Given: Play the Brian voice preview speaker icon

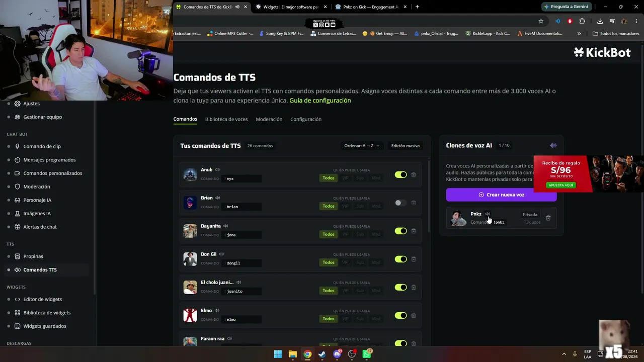Looking at the screenshot, I should pyautogui.click(x=217, y=198).
